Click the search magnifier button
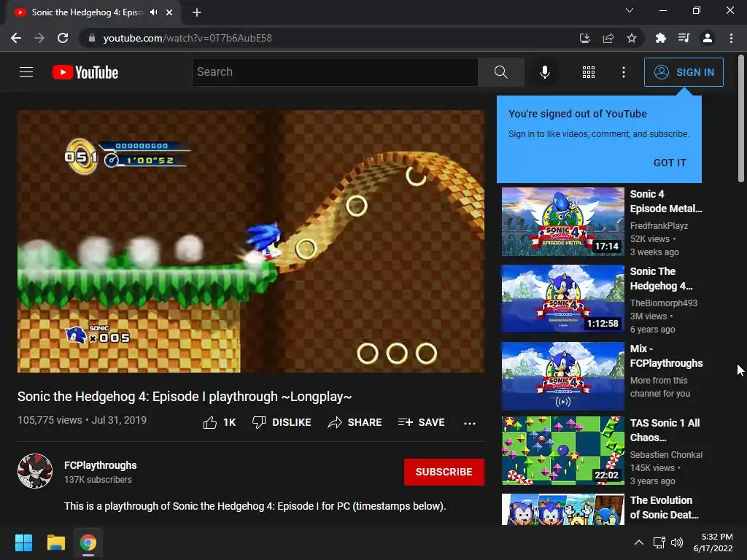The width and height of the screenshot is (747, 560). tap(500, 72)
